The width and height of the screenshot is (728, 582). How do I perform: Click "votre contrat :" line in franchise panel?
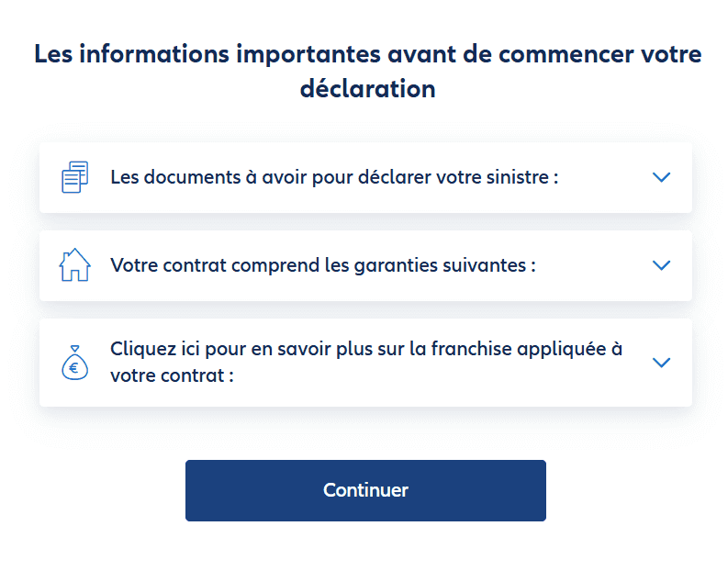tap(172, 375)
